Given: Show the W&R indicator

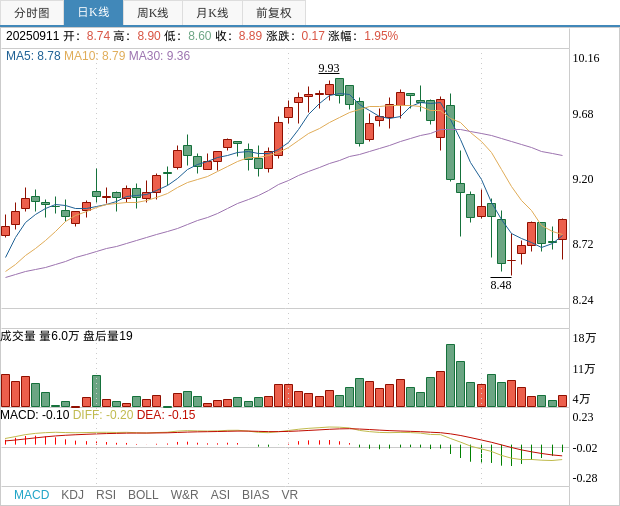Looking at the screenshot, I should 184,495.
